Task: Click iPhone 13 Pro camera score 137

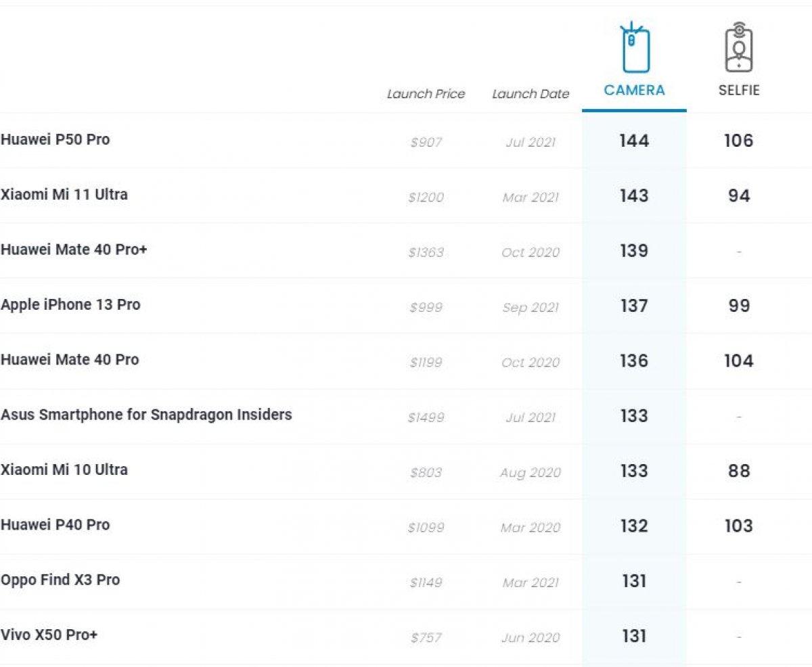Action: (x=634, y=306)
